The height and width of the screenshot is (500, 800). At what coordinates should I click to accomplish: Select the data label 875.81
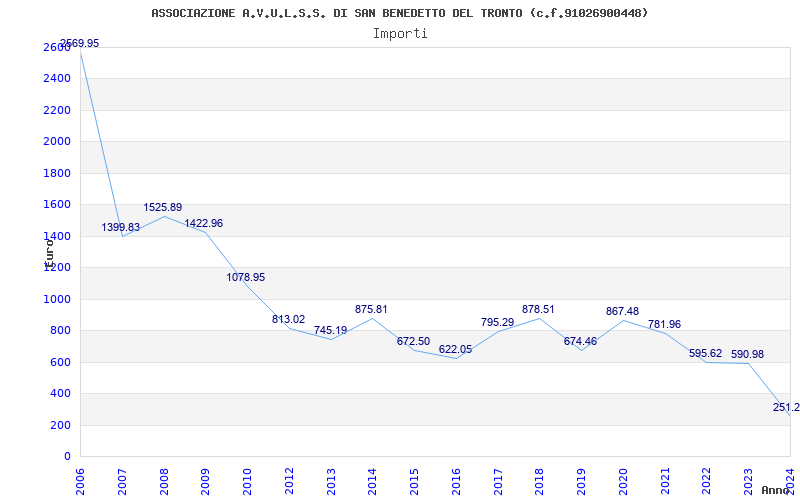tap(371, 309)
